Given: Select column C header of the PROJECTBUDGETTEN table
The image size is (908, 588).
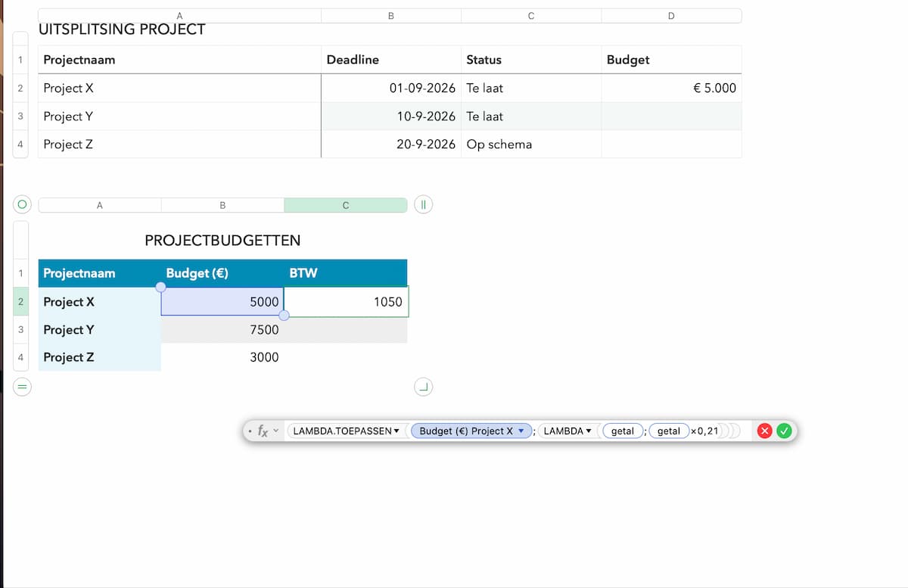Looking at the screenshot, I should [x=346, y=205].
